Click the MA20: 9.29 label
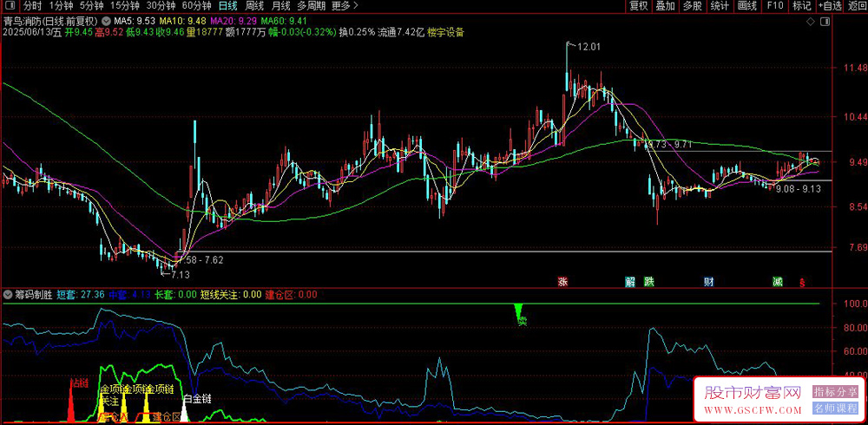Image resolution: width=868 pixels, height=425 pixels. point(234,21)
